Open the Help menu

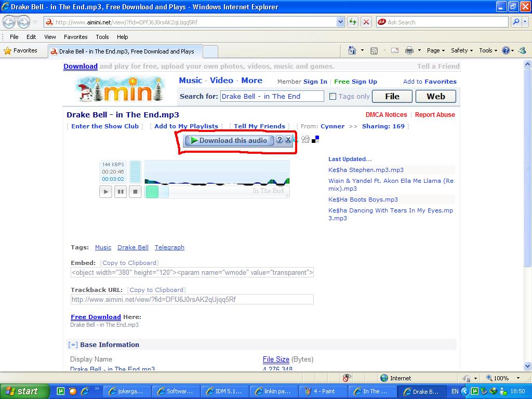pyautogui.click(x=123, y=37)
